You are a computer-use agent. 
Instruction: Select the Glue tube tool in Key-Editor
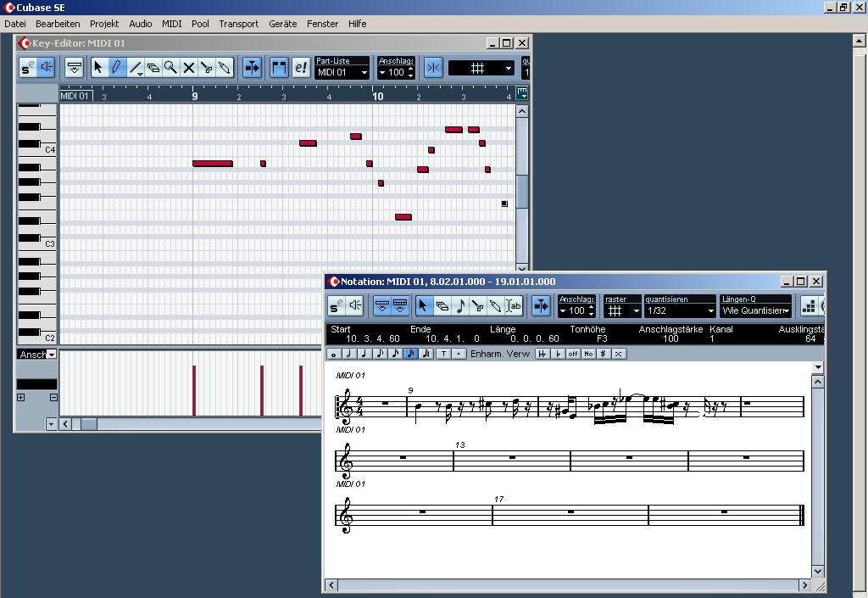click(224, 68)
